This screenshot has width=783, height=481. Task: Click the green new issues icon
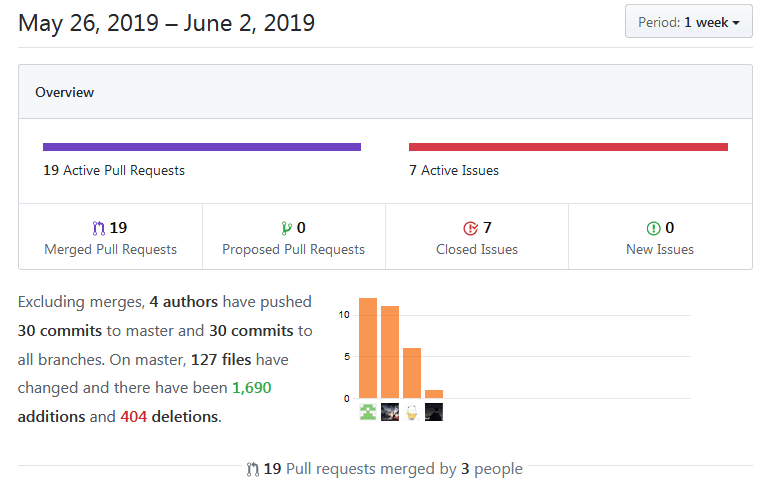pyautogui.click(x=654, y=228)
